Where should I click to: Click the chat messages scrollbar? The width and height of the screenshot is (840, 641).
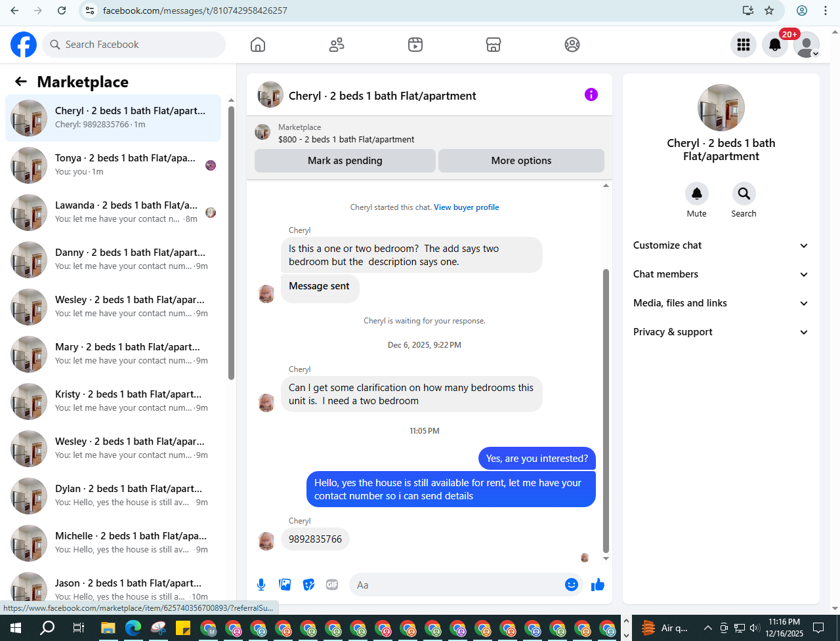click(606, 411)
